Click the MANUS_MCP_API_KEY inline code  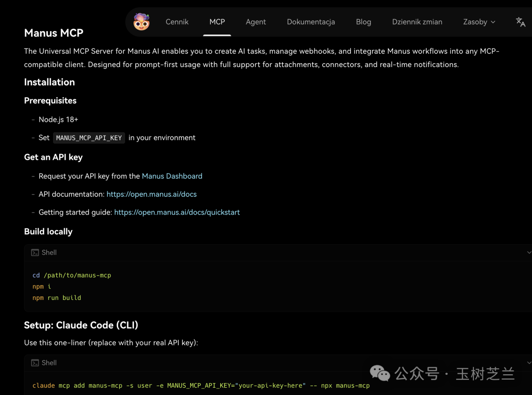[89, 138]
